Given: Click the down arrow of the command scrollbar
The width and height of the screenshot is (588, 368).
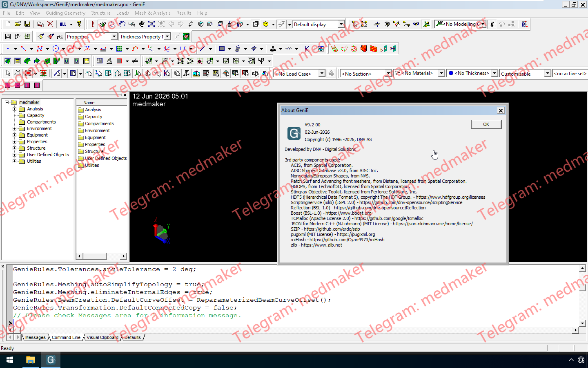Looking at the screenshot, I should [x=583, y=323].
